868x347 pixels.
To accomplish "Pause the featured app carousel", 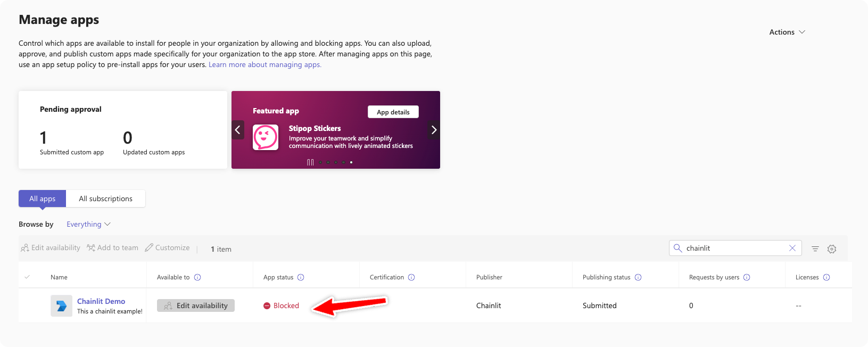I will pyautogui.click(x=310, y=162).
